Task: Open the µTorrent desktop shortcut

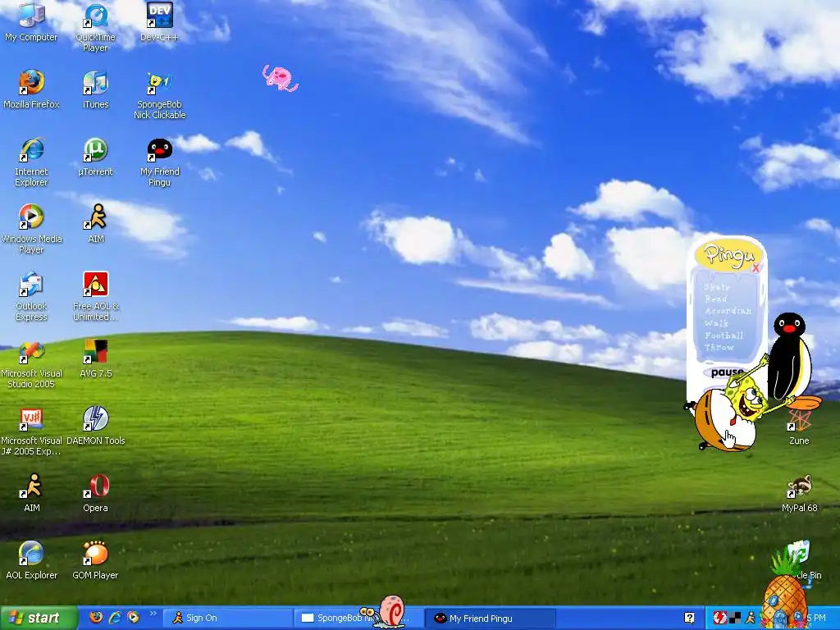Action: [95, 157]
